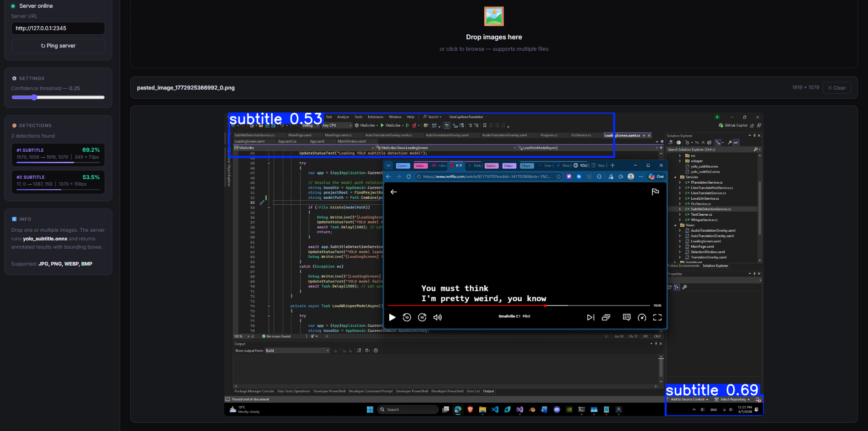Skip forward 10 seconds in video

coord(422,317)
